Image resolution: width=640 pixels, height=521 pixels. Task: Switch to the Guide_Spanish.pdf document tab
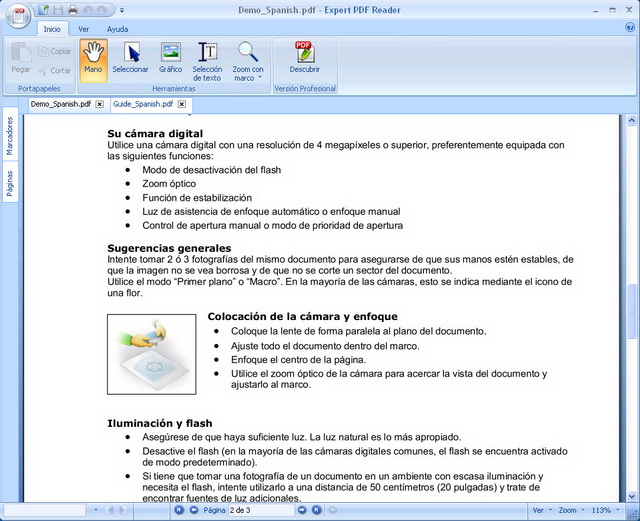pyautogui.click(x=143, y=104)
